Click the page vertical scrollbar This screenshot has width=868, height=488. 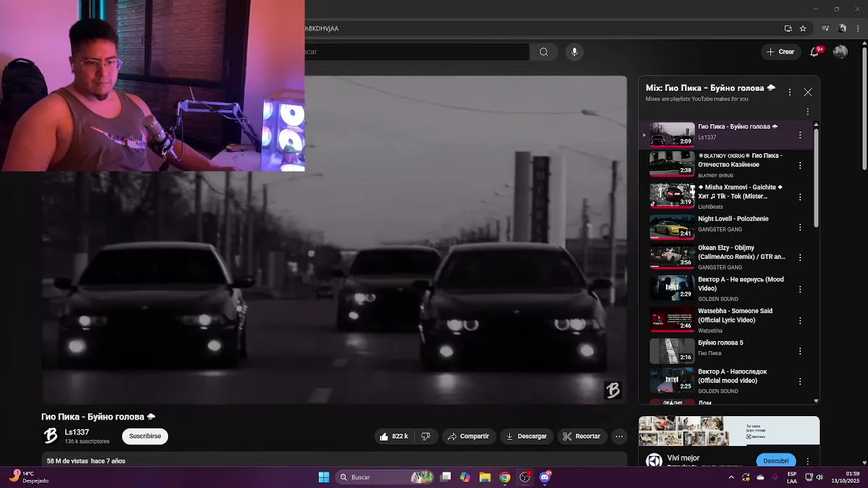click(864, 108)
